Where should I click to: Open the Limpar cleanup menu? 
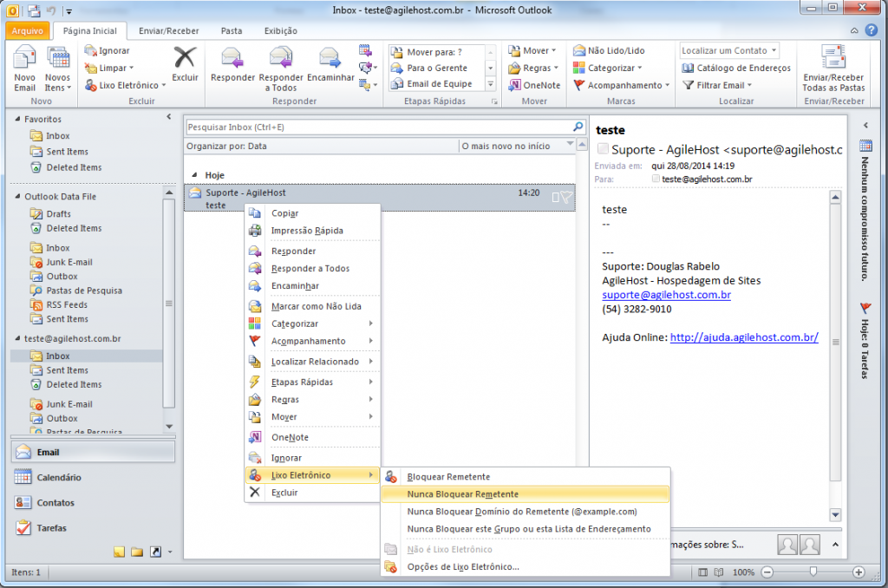coord(109,68)
